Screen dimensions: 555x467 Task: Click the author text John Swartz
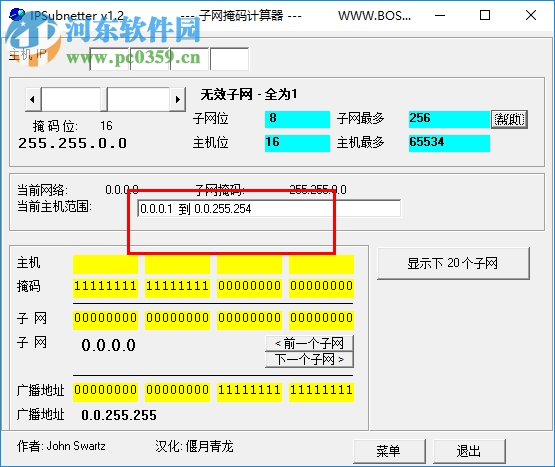[x=76, y=446]
